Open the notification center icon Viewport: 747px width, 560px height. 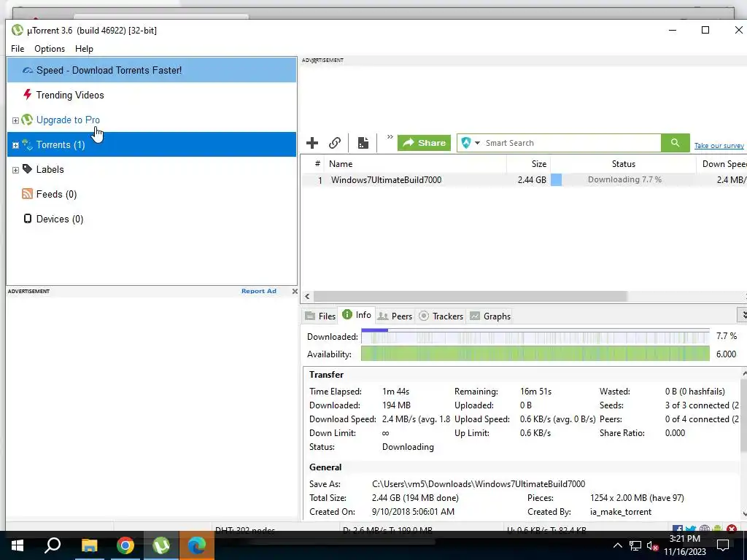[x=723, y=545]
